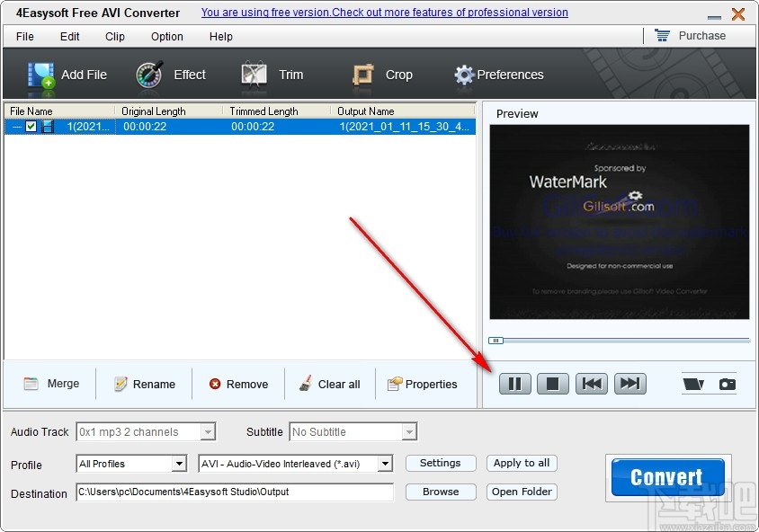This screenshot has height=532, width=759.
Task: Uncheck the loaded video file checkbox
Action: click(x=31, y=126)
